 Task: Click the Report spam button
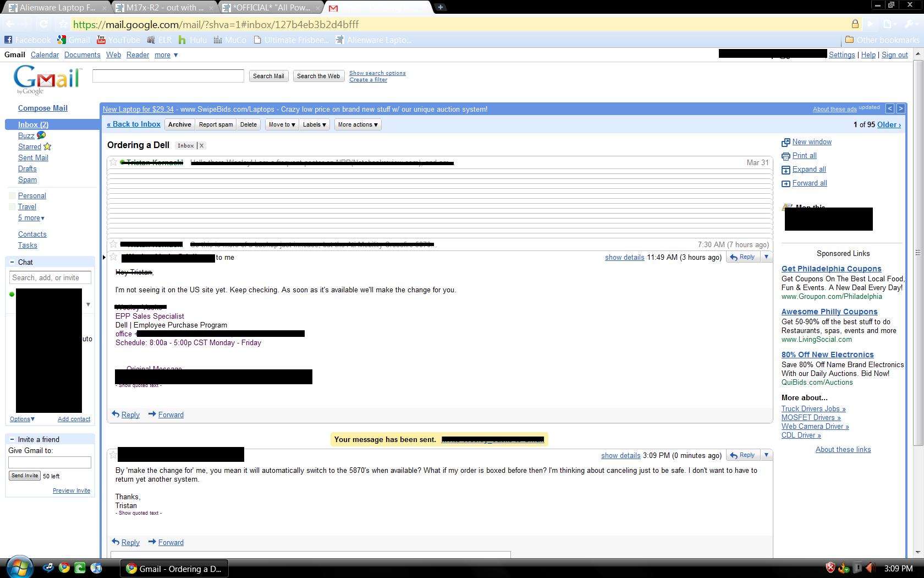pyautogui.click(x=216, y=124)
